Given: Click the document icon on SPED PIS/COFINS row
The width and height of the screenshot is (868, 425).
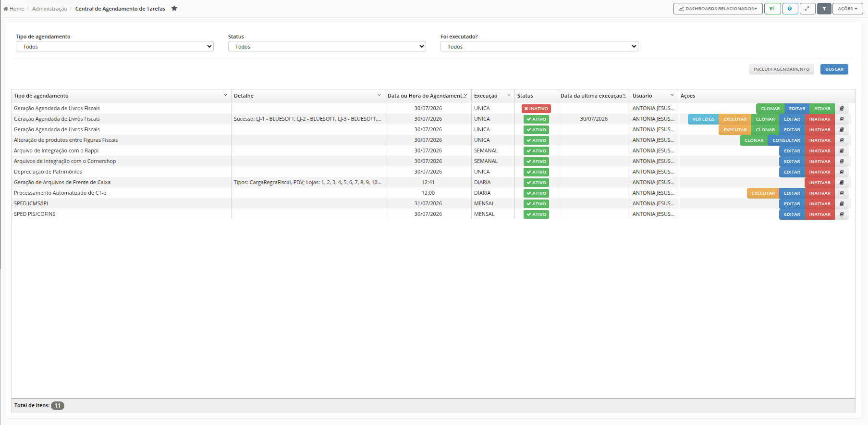Looking at the screenshot, I should click(x=842, y=214).
